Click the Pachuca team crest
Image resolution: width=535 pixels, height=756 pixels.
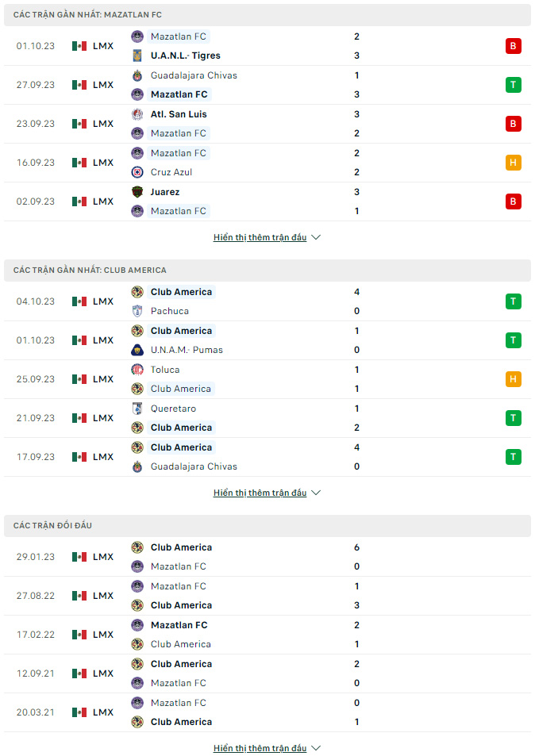click(x=137, y=312)
